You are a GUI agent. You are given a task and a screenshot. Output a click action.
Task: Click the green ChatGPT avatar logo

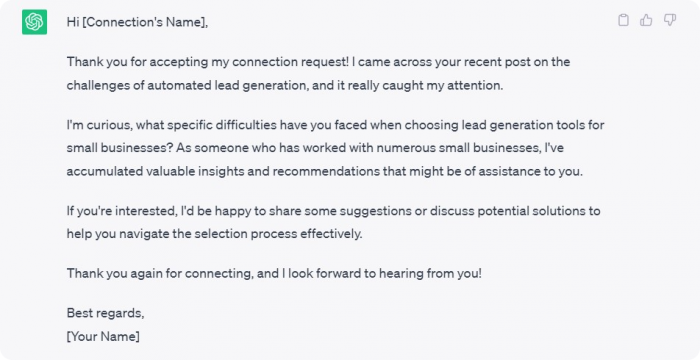tap(34, 21)
